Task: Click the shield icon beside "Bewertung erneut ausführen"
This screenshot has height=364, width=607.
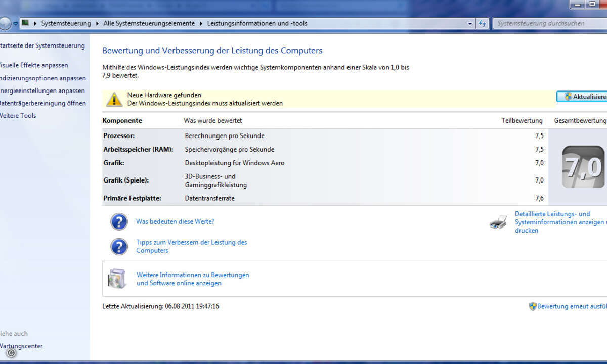Action: [533, 306]
